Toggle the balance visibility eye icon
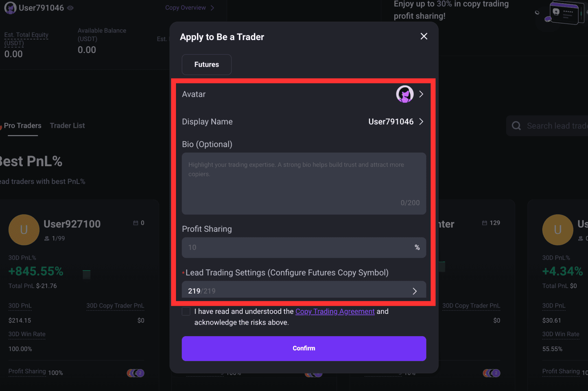Screen dimensions: 588x391 click(x=70, y=8)
